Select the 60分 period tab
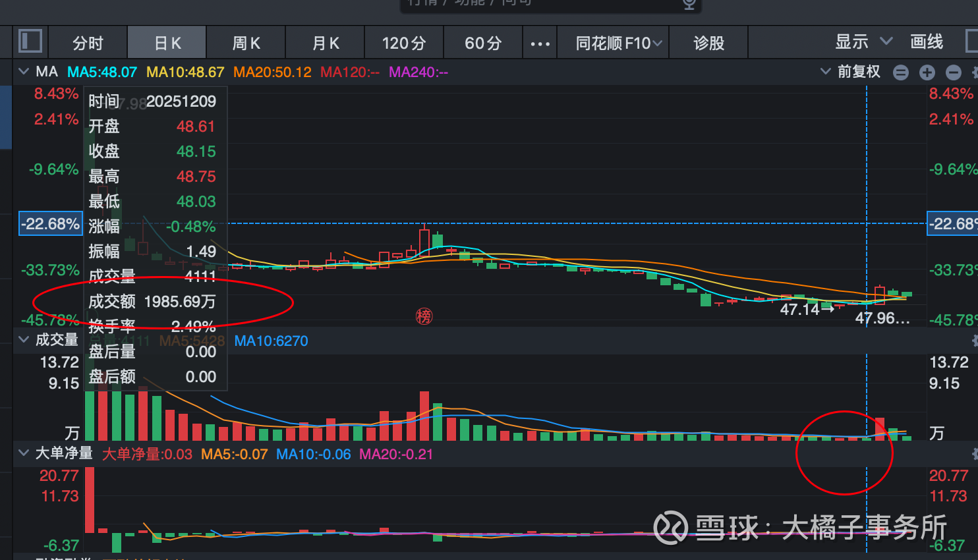Image resolution: width=978 pixels, height=560 pixels. click(483, 43)
